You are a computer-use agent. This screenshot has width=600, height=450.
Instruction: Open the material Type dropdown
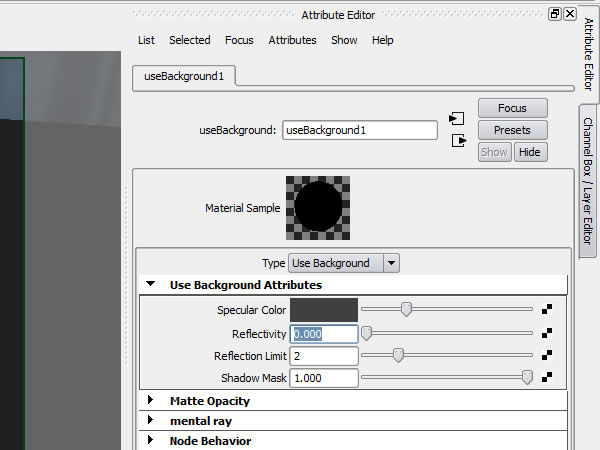coord(344,263)
